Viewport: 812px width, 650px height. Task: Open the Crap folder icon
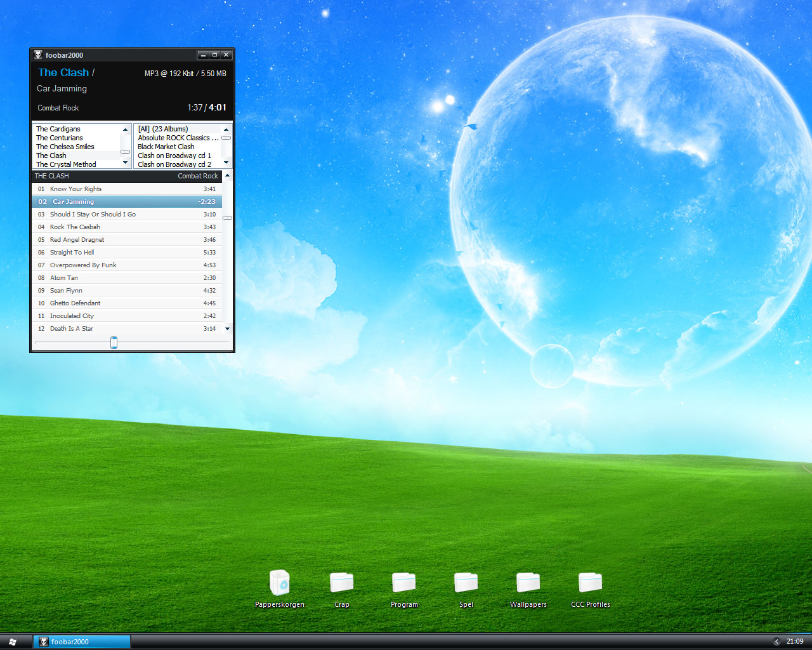[341, 583]
